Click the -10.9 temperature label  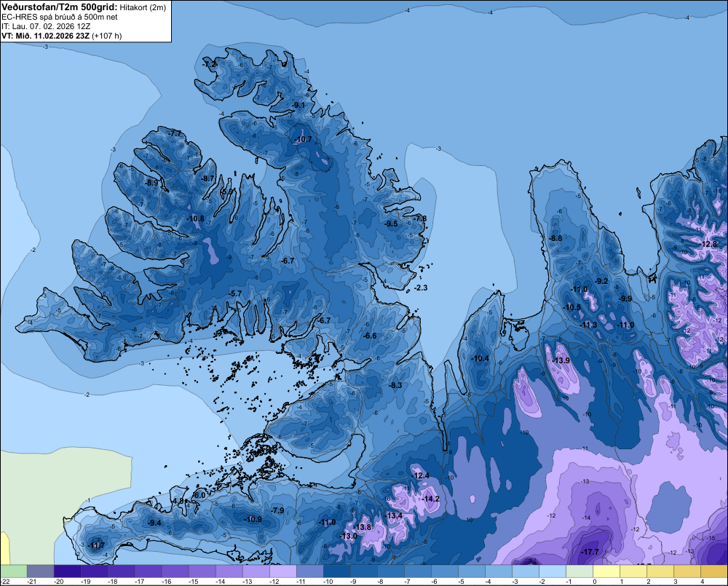[253, 520]
